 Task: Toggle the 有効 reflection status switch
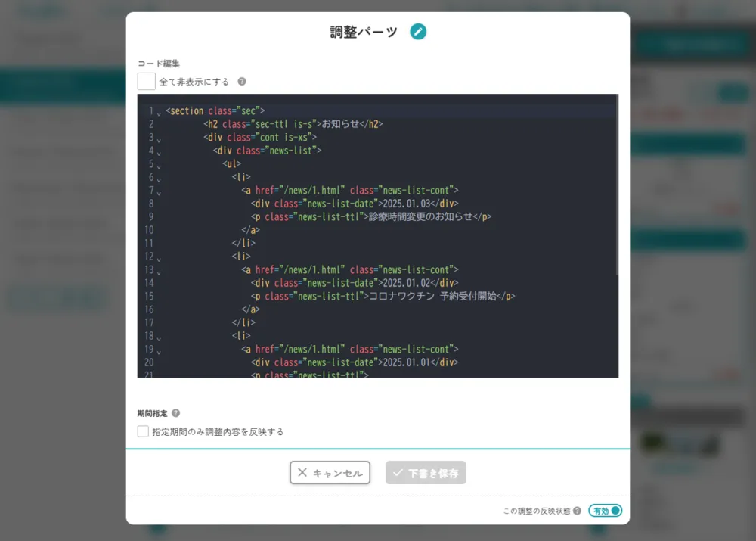coord(605,511)
